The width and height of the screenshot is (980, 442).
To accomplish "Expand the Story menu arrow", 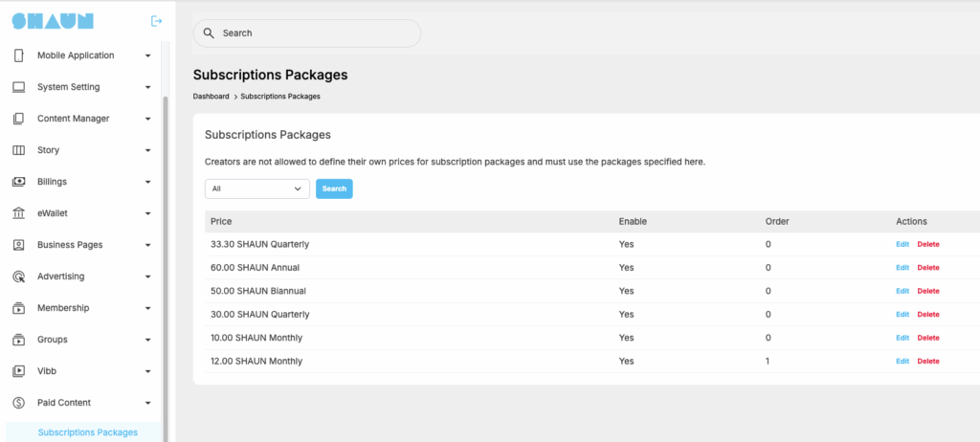I will coord(148,150).
